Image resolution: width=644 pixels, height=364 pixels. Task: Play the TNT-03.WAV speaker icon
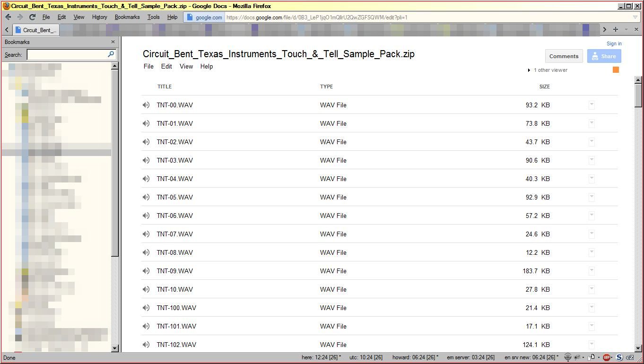click(x=146, y=160)
